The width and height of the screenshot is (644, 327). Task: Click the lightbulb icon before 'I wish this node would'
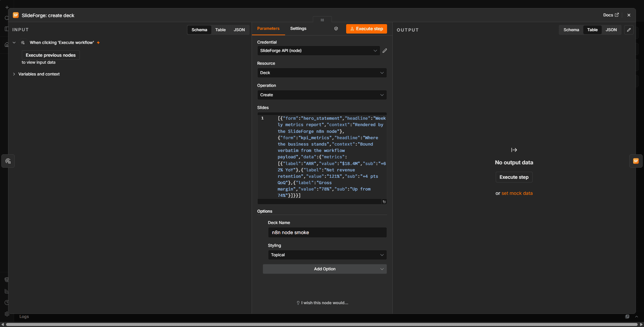coord(298,303)
